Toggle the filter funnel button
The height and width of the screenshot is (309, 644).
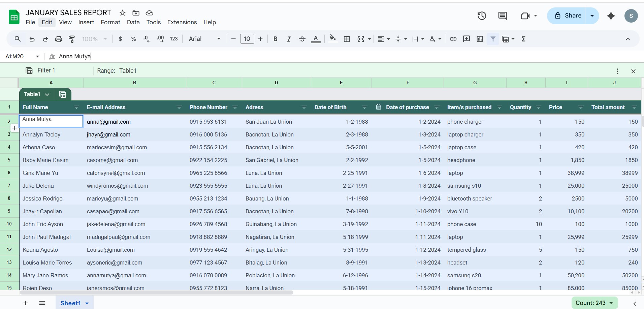493,39
